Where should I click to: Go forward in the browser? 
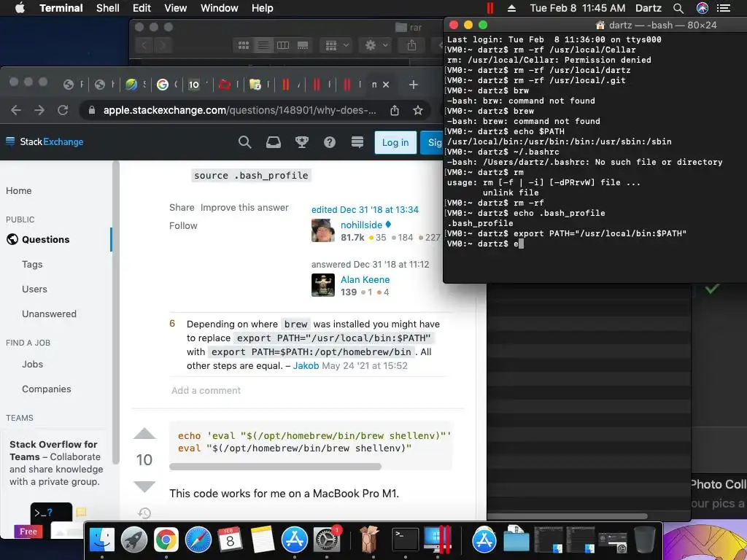click(39, 111)
